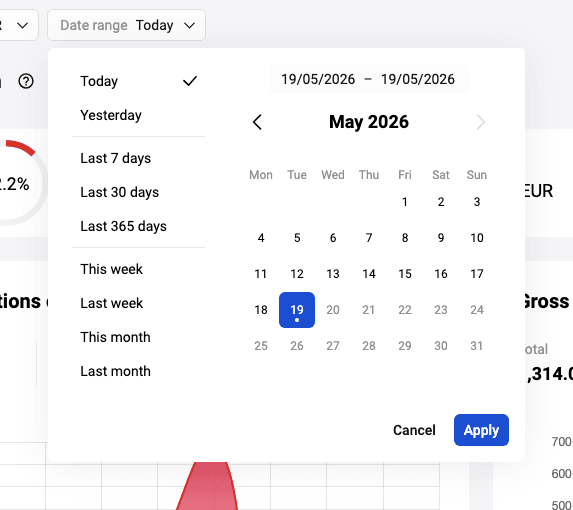Open the Date range Today dropdown

(x=126, y=25)
